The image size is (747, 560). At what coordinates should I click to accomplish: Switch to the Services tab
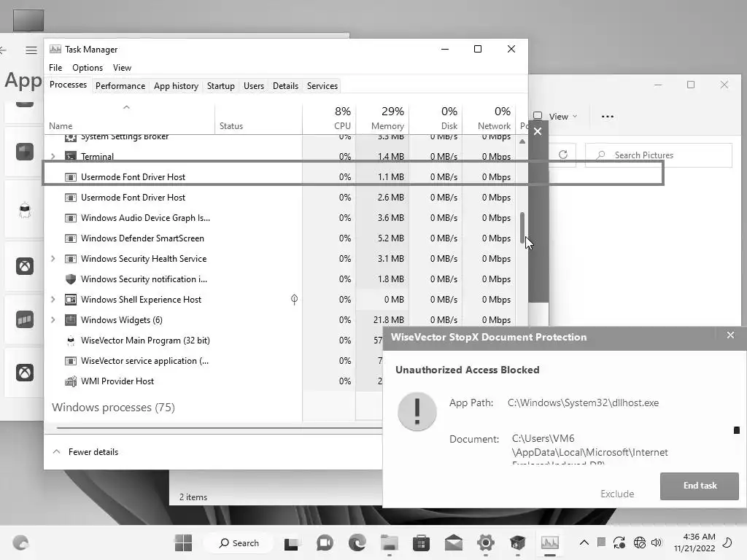click(x=322, y=86)
